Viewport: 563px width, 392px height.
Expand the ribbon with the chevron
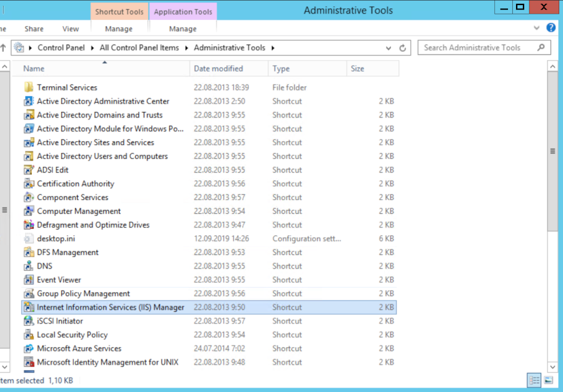point(537,28)
